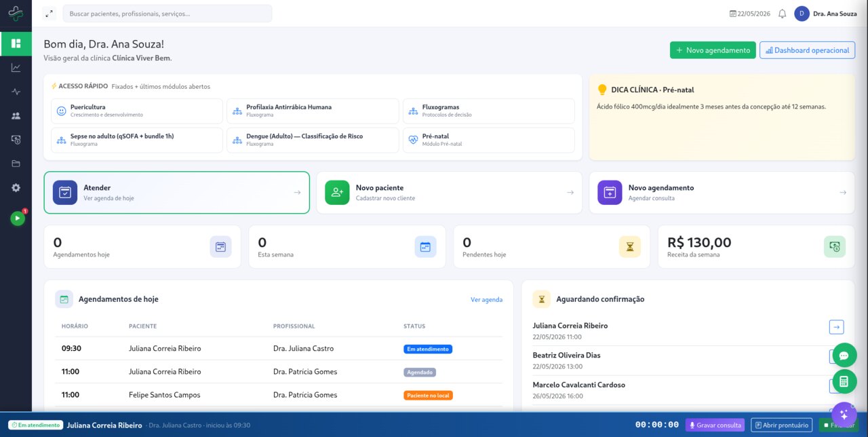The width and height of the screenshot is (868, 437).
Task: Click Abrir prontuário button
Action: (781, 425)
